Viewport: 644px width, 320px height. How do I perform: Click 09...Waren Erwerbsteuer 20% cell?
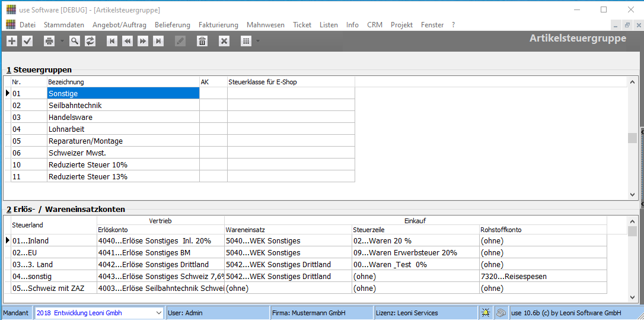click(416, 252)
